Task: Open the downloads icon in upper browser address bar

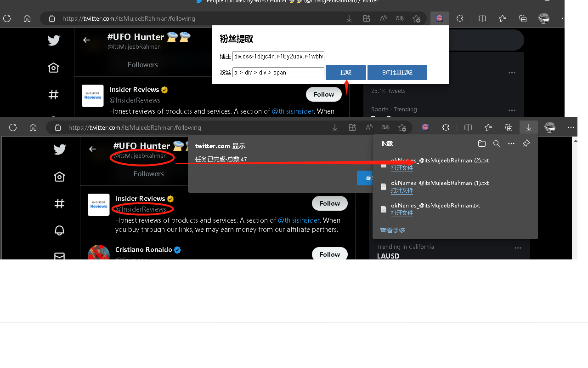Action: click(349, 18)
